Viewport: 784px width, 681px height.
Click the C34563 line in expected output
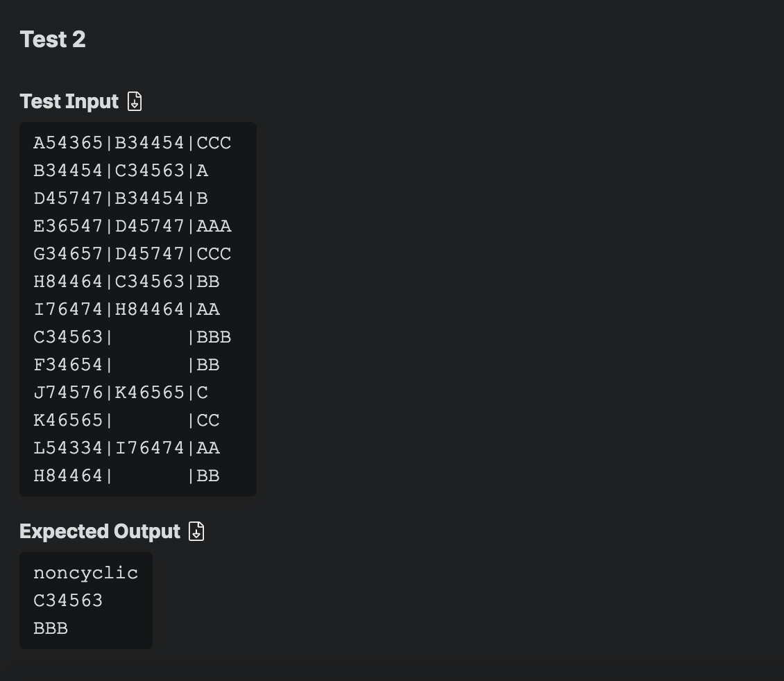[68, 601]
